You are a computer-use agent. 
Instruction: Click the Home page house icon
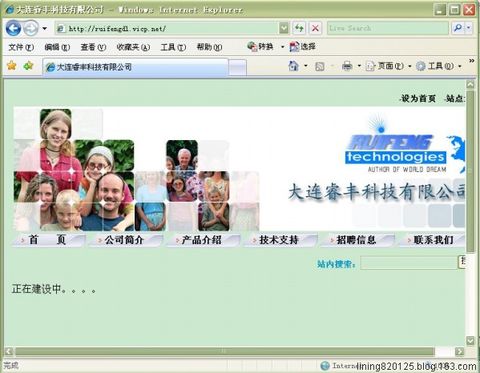pyautogui.click(x=293, y=66)
